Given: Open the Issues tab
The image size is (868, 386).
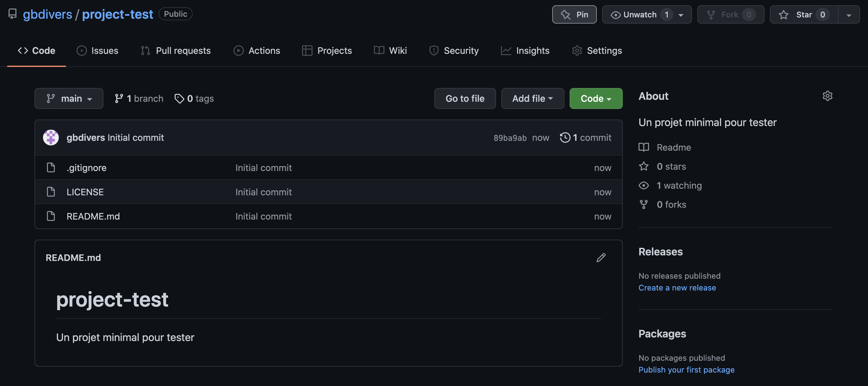Looking at the screenshot, I should coord(98,51).
